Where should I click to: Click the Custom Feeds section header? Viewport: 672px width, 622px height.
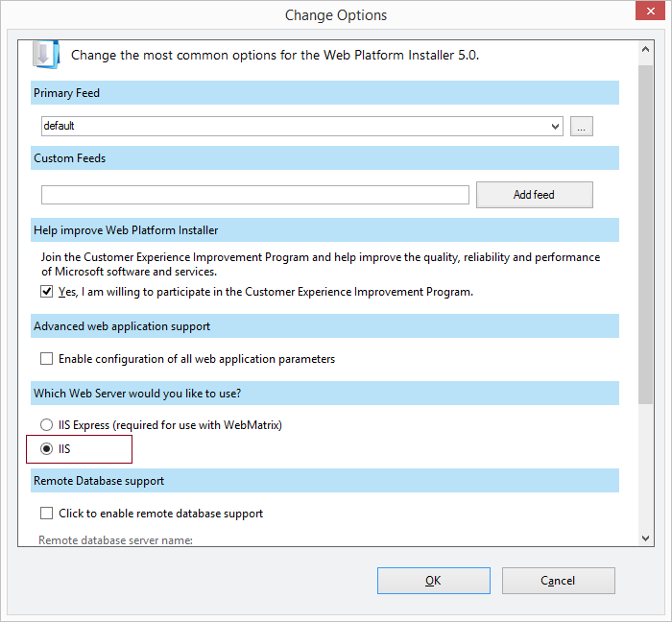pos(324,158)
